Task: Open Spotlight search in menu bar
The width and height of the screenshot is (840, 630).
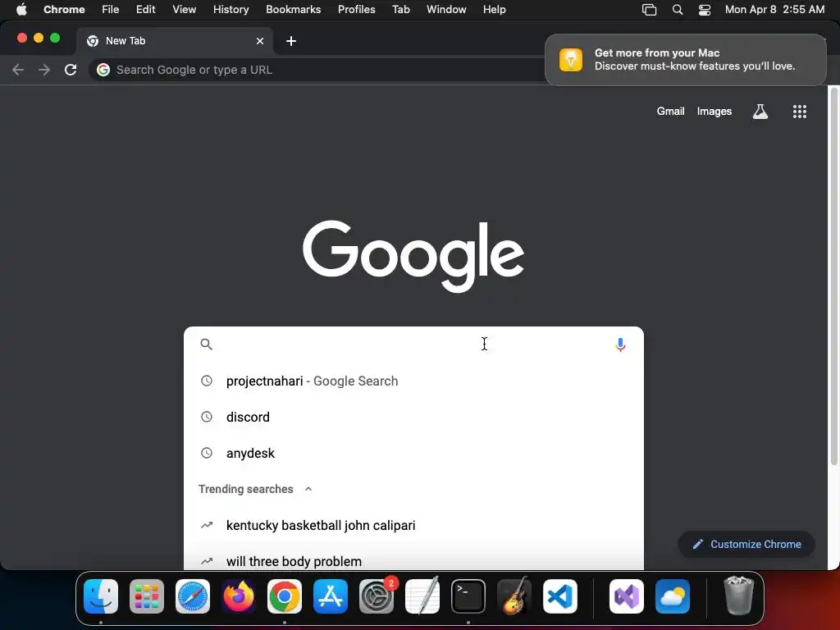Action: click(x=677, y=10)
